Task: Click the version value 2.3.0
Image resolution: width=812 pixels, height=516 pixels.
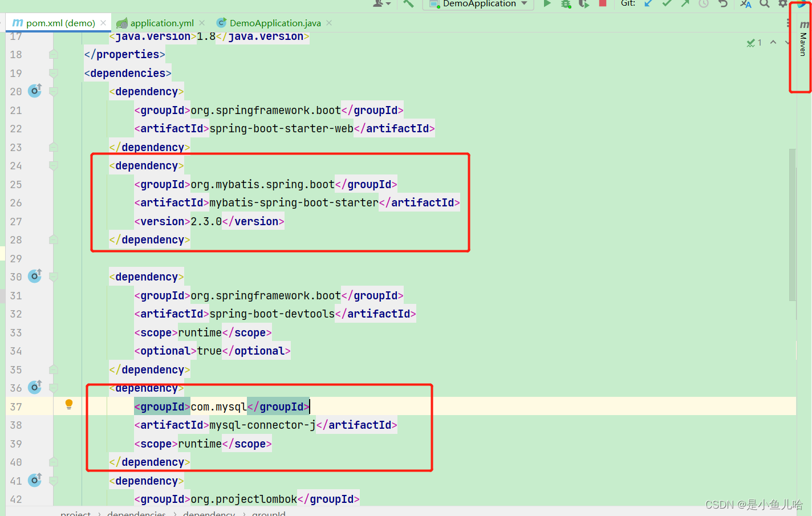Action: [206, 221]
